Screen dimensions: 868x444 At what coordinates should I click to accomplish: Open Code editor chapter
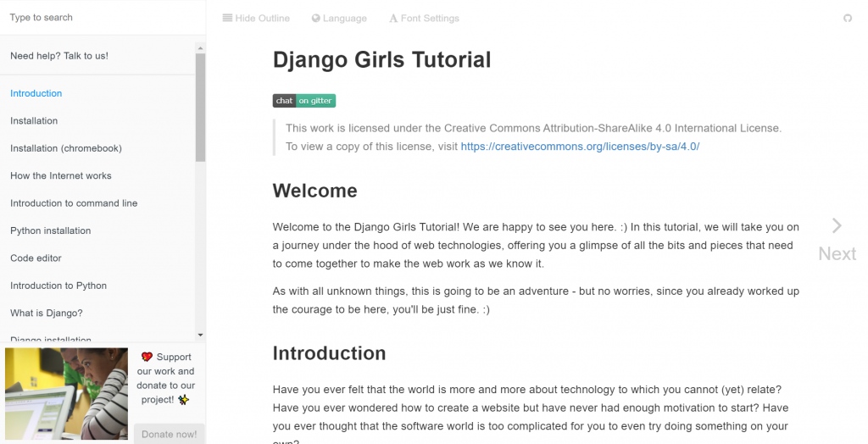[x=36, y=258]
